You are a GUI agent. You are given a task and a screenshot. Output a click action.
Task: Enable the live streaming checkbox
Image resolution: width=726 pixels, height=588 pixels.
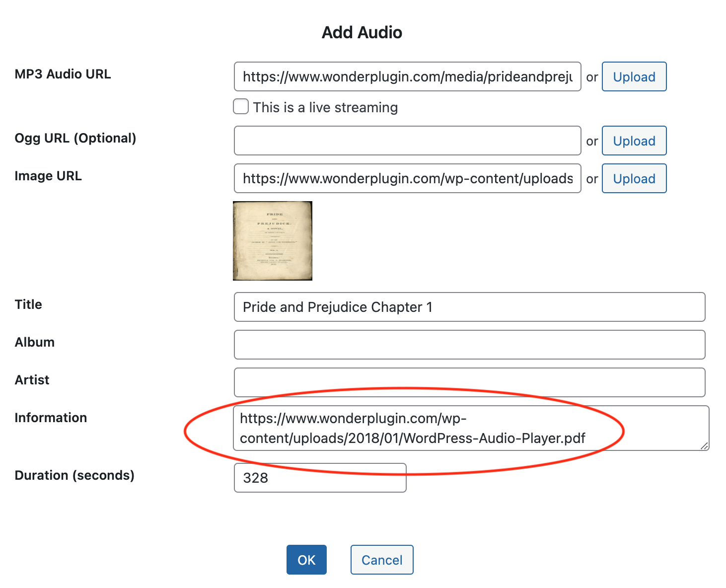click(x=241, y=107)
